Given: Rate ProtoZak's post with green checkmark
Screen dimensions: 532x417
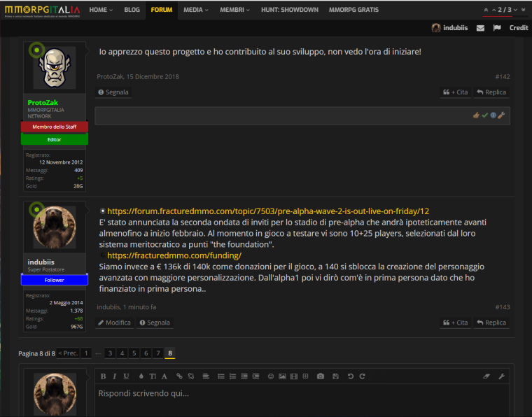Looking at the screenshot, I should (x=485, y=115).
